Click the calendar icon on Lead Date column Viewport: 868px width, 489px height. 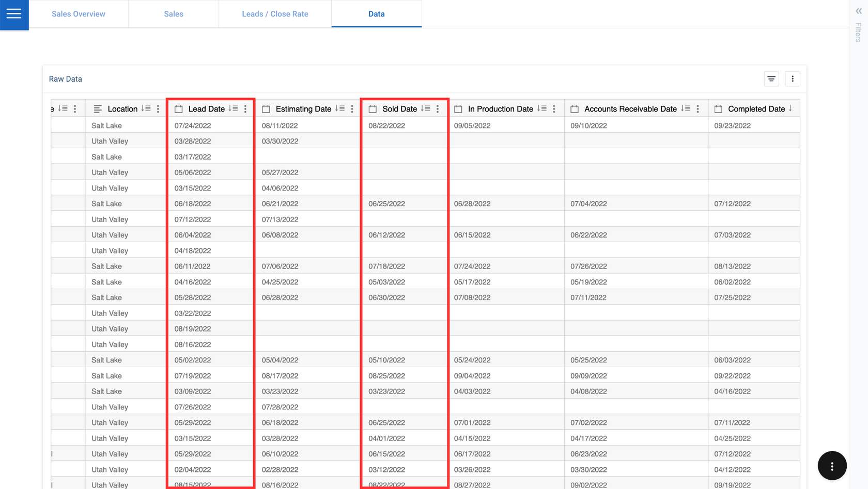[179, 109]
